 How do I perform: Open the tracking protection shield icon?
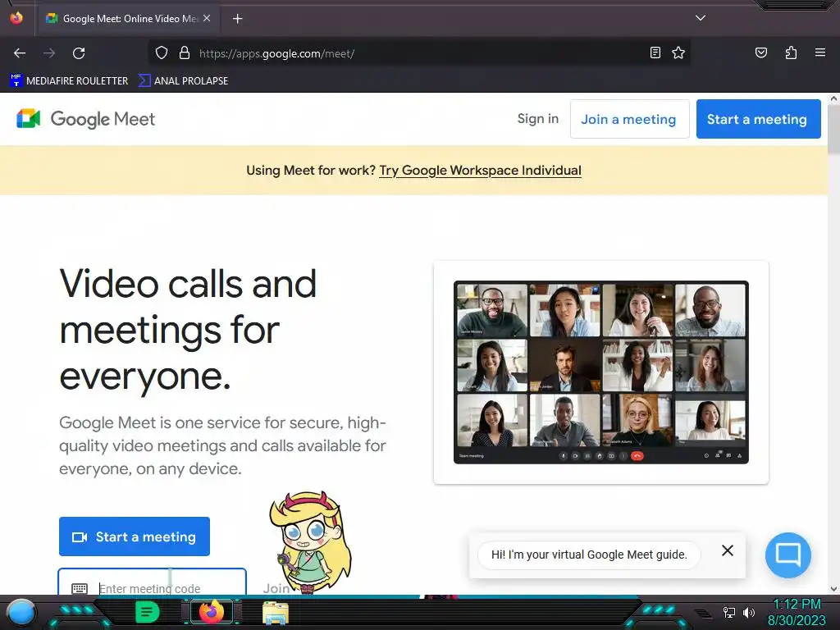tap(162, 53)
